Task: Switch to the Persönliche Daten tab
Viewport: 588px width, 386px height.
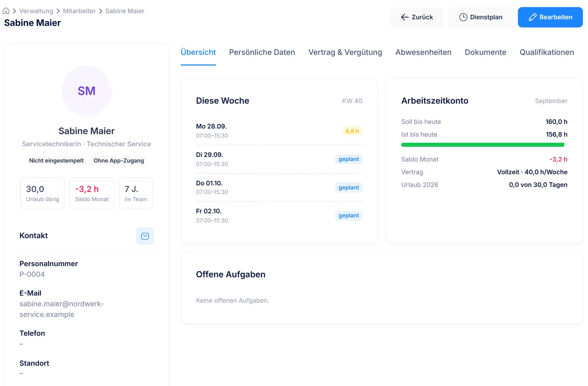Action: click(x=262, y=52)
